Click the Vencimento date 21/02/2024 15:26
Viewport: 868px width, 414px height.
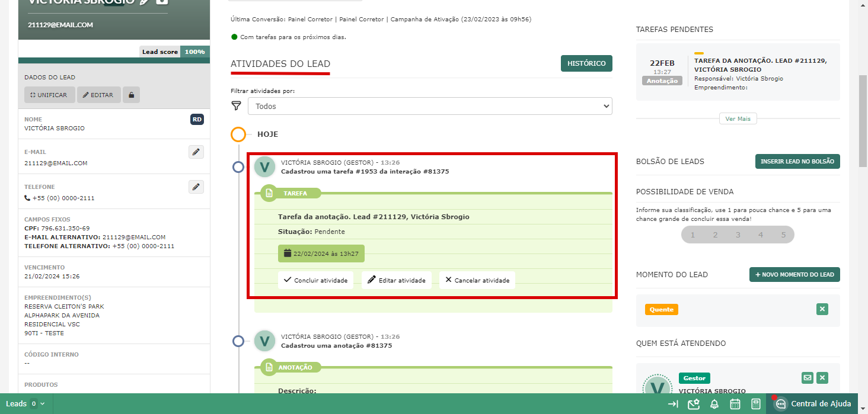(52, 276)
